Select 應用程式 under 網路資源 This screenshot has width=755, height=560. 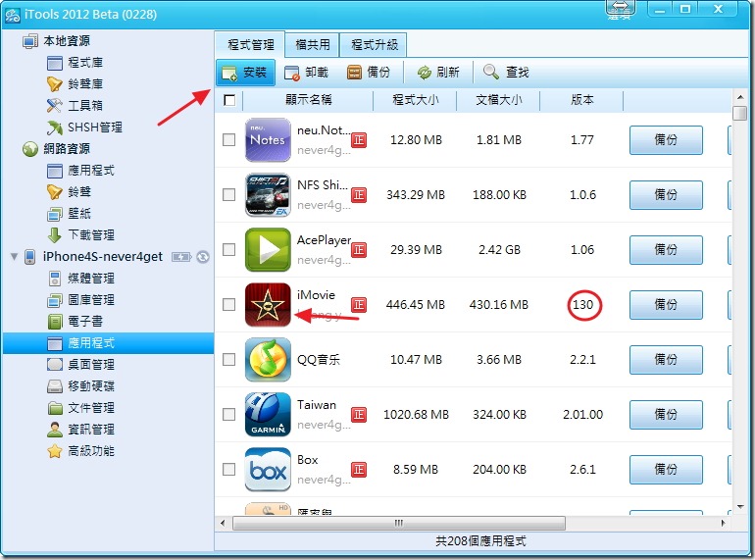(x=80, y=171)
